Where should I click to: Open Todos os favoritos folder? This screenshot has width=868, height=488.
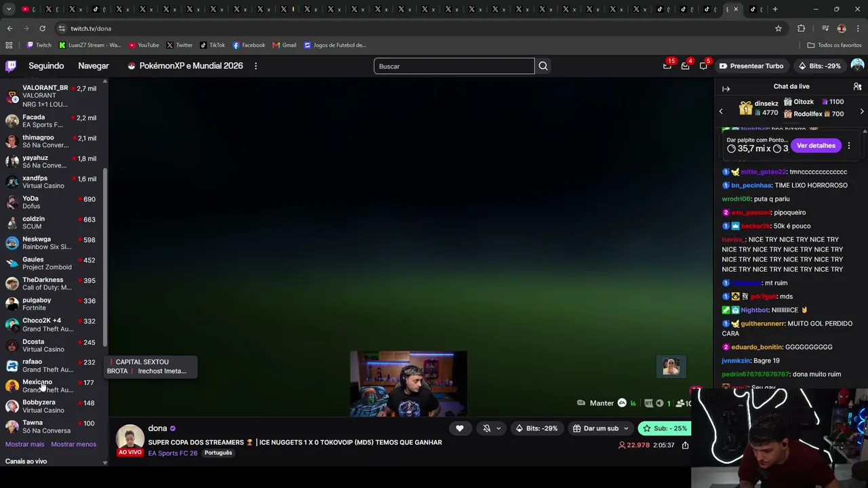click(x=834, y=45)
